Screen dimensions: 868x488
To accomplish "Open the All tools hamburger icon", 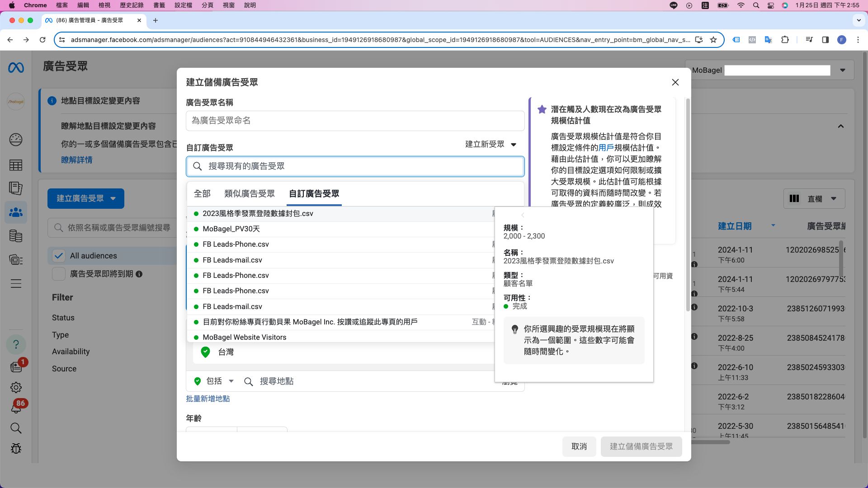I will click(x=16, y=284).
